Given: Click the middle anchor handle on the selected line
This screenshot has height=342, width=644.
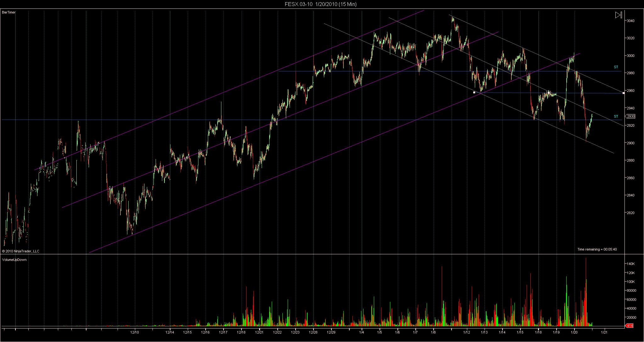Looking at the screenshot, I should click(549, 92).
